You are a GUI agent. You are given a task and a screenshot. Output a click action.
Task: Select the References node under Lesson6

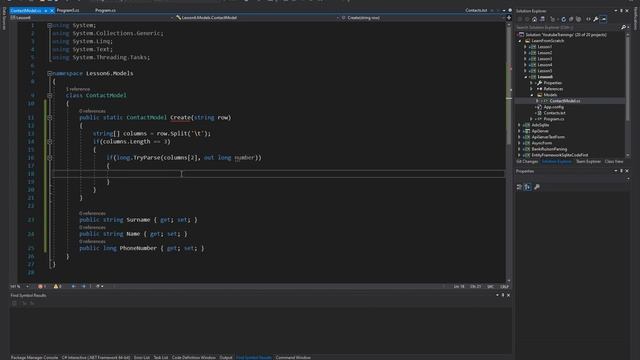(553, 89)
